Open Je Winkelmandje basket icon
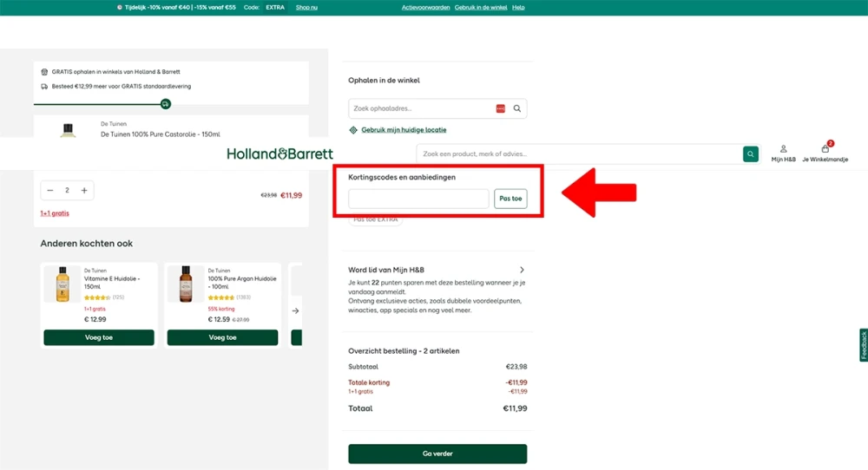This screenshot has width=868, height=470. 825,153
